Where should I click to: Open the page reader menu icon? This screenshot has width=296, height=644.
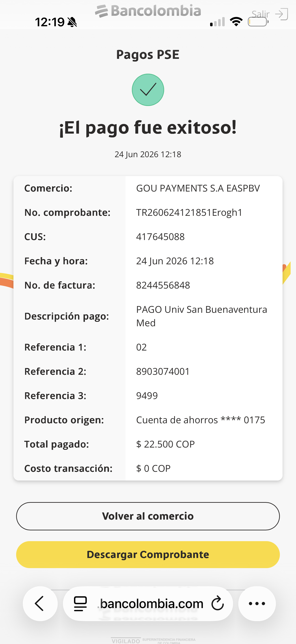(x=80, y=604)
